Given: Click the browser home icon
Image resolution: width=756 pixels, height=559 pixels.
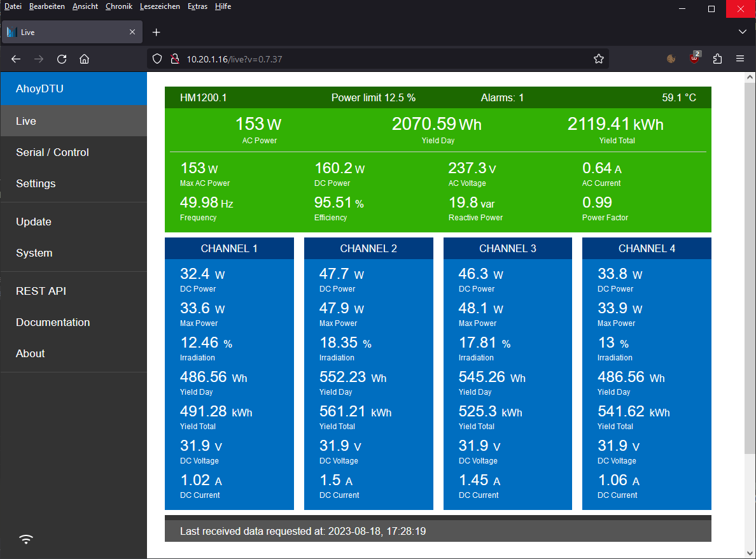Looking at the screenshot, I should (84, 59).
